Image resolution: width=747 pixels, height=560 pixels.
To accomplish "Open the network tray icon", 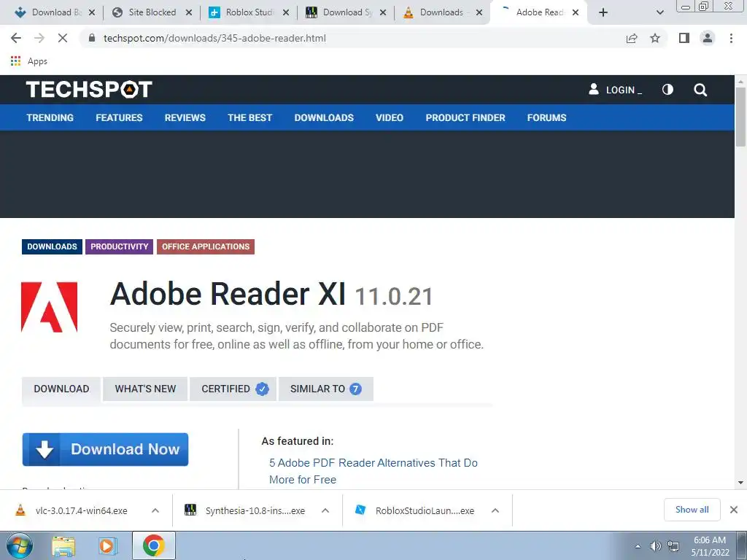I will [x=673, y=546].
